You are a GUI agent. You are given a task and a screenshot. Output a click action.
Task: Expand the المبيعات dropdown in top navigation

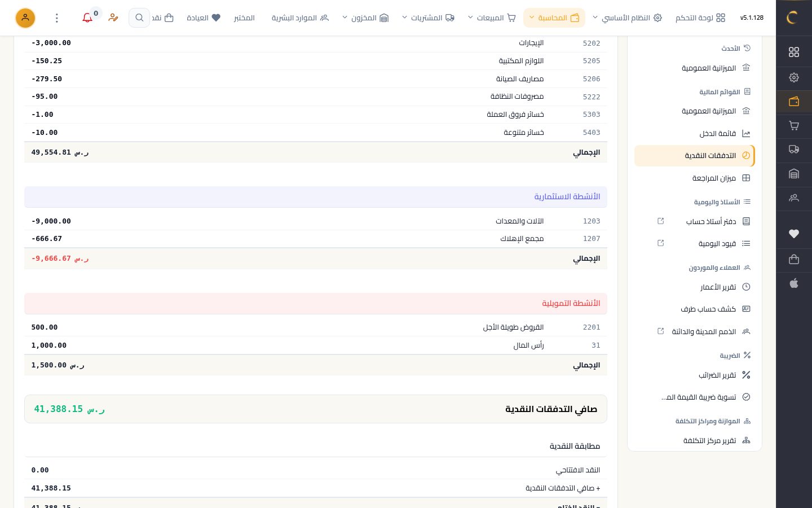pyautogui.click(x=492, y=18)
